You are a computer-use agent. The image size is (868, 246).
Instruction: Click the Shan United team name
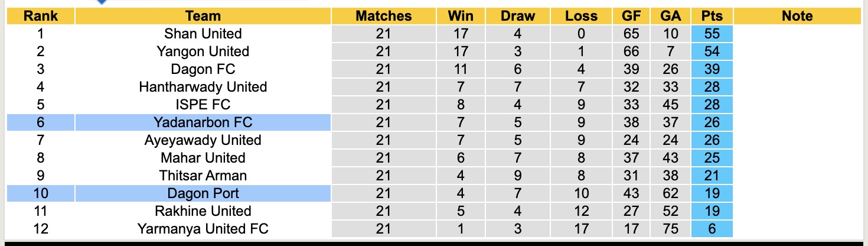point(203,34)
